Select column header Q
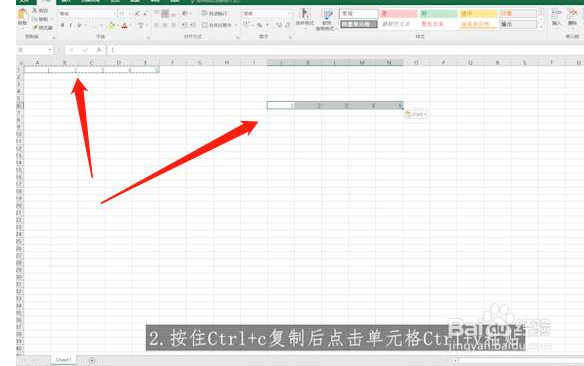The height and width of the screenshot is (366, 584). 470,63
